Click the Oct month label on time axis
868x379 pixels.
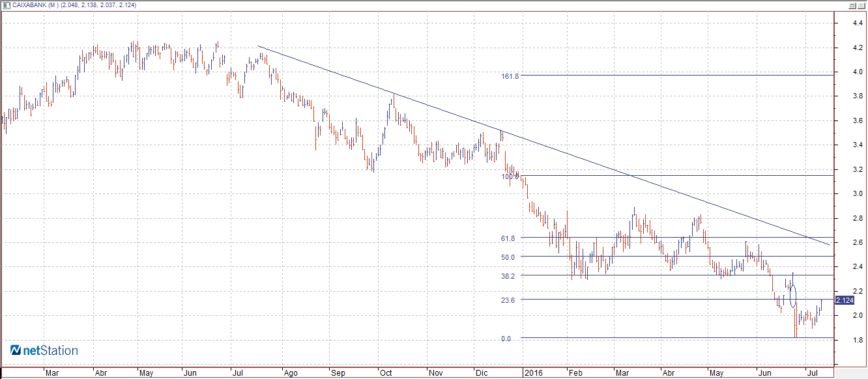pyautogui.click(x=386, y=374)
